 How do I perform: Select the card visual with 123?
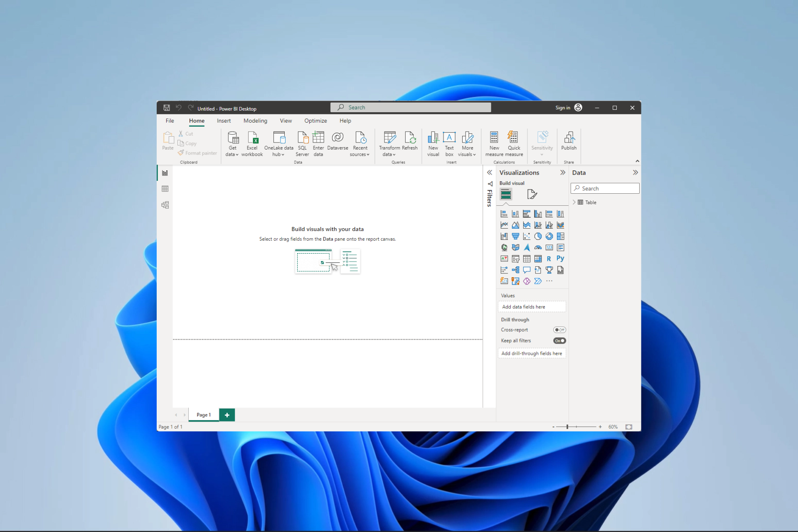coord(549,248)
